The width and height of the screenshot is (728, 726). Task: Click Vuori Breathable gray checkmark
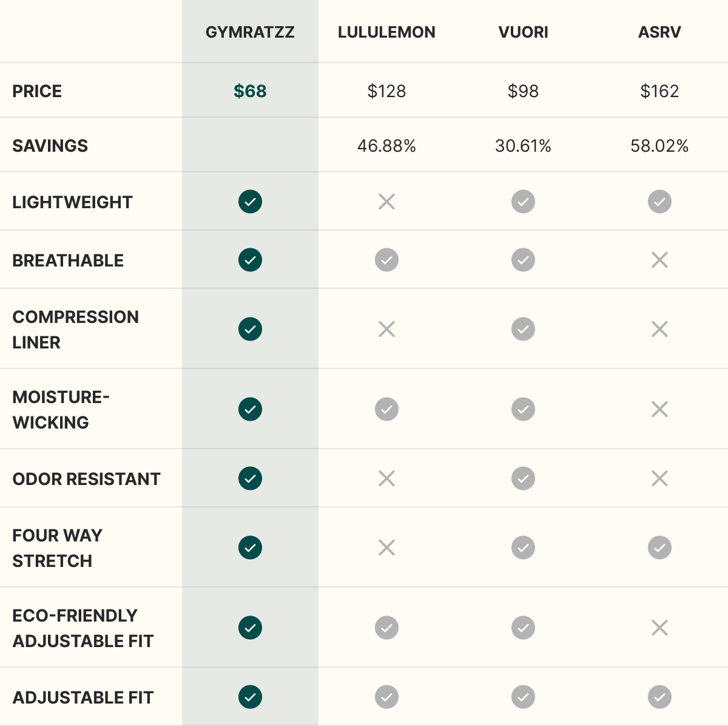click(x=523, y=260)
